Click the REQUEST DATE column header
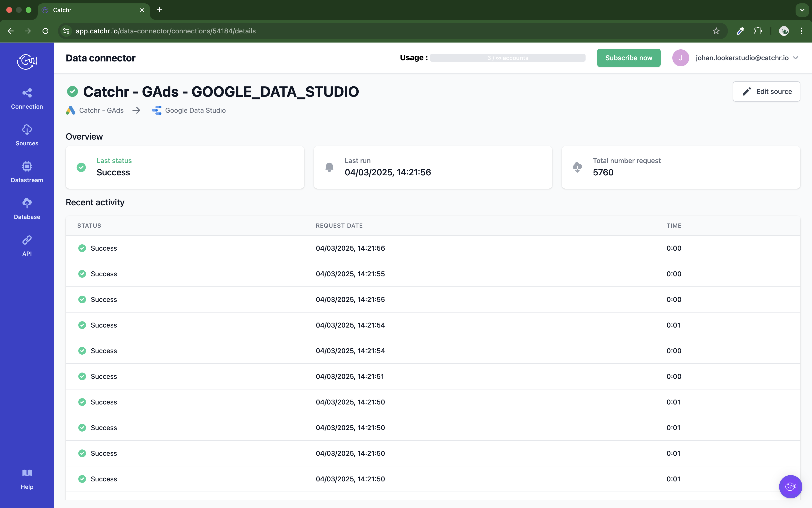The image size is (812, 508). click(x=339, y=225)
